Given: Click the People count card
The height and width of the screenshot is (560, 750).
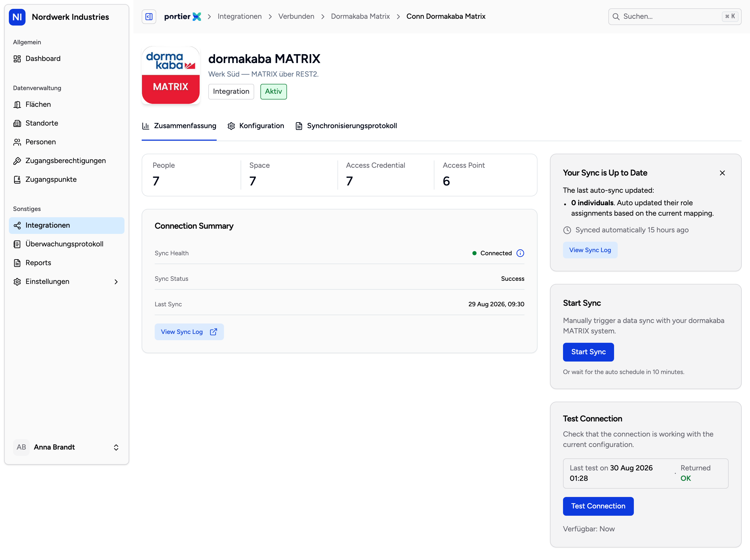Looking at the screenshot, I should click(x=192, y=175).
